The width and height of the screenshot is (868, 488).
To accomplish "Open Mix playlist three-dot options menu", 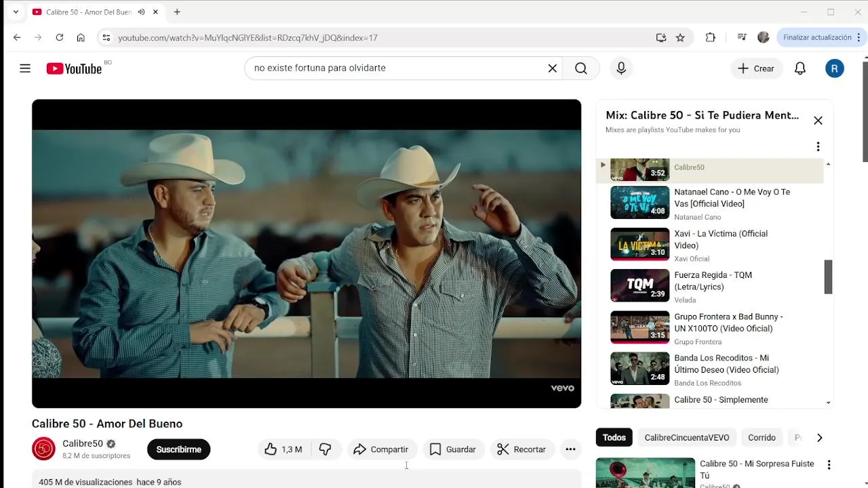I will tap(818, 146).
